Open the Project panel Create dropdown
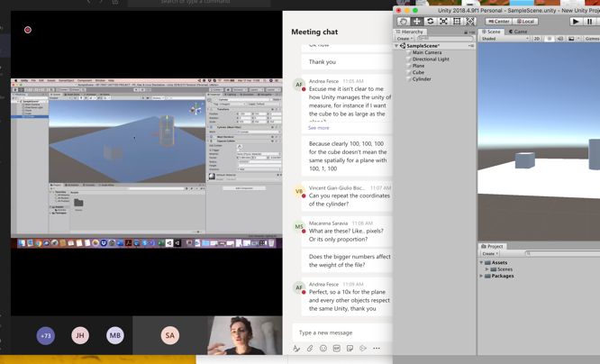The image size is (600, 364). click(x=490, y=254)
